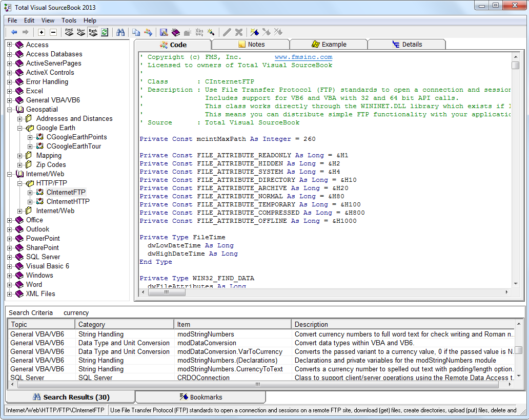Image resolution: width=529 pixels, height=420 pixels.
Task: Refresh the code library tree
Action: (x=105, y=32)
